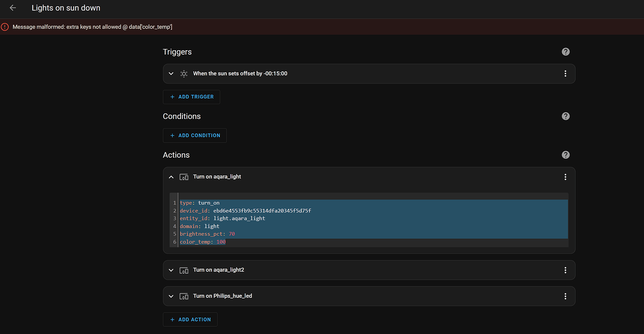Open help for Actions section
The width and height of the screenshot is (644, 334).
pos(566,155)
